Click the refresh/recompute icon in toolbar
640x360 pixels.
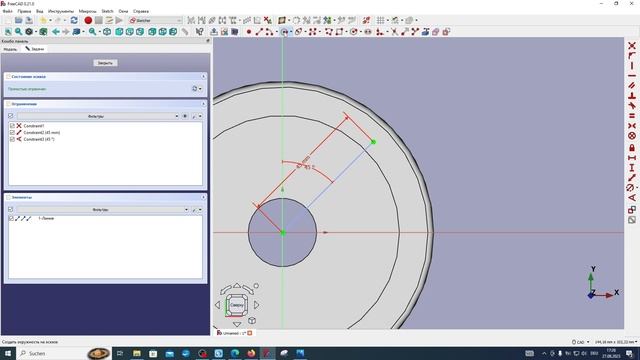tap(74, 20)
